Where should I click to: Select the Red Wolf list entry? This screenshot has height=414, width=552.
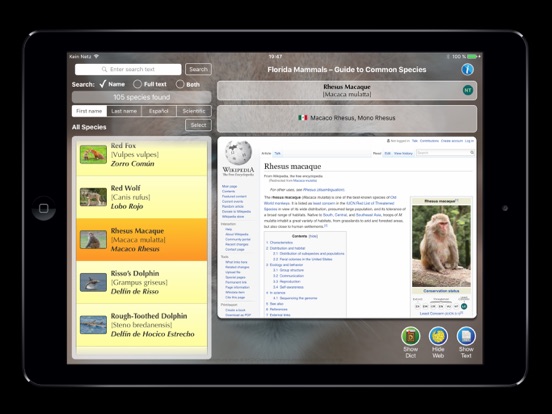tap(142, 197)
